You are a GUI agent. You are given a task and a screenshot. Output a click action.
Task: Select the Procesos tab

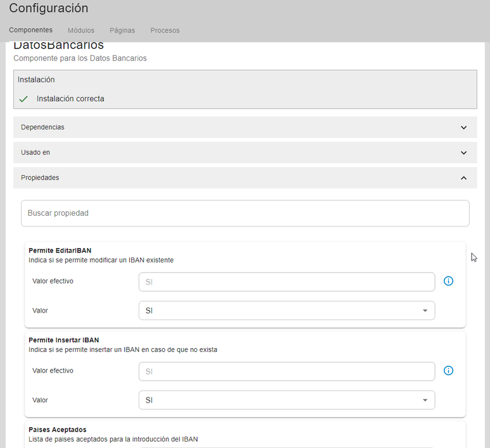(x=165, y=30)
